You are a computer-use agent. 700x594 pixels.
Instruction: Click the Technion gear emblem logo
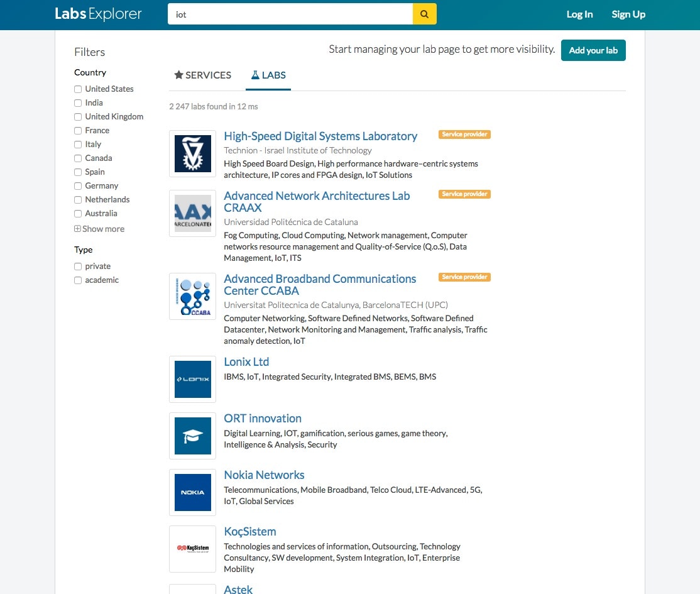192,153
